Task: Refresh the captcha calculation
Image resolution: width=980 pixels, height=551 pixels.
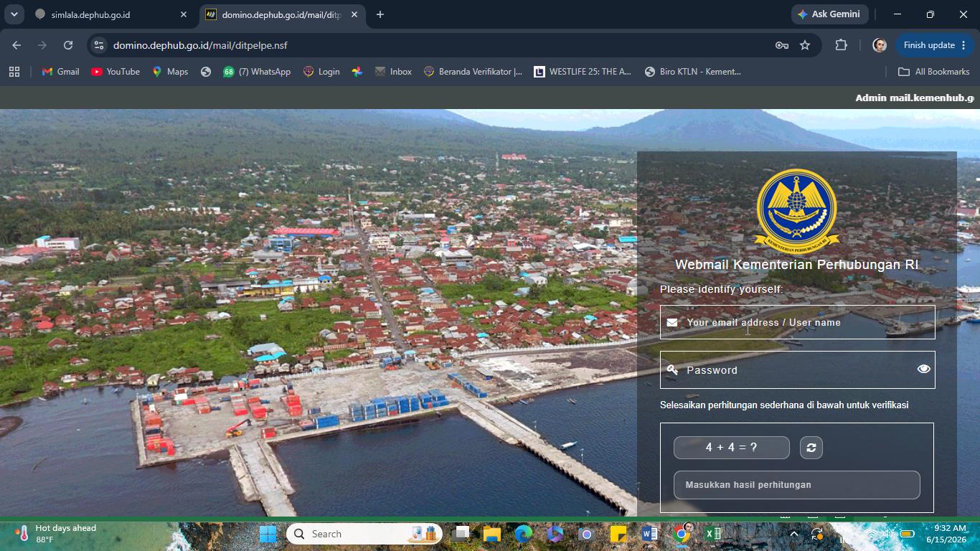Action: pyautogui.click(x=811, y=448)
